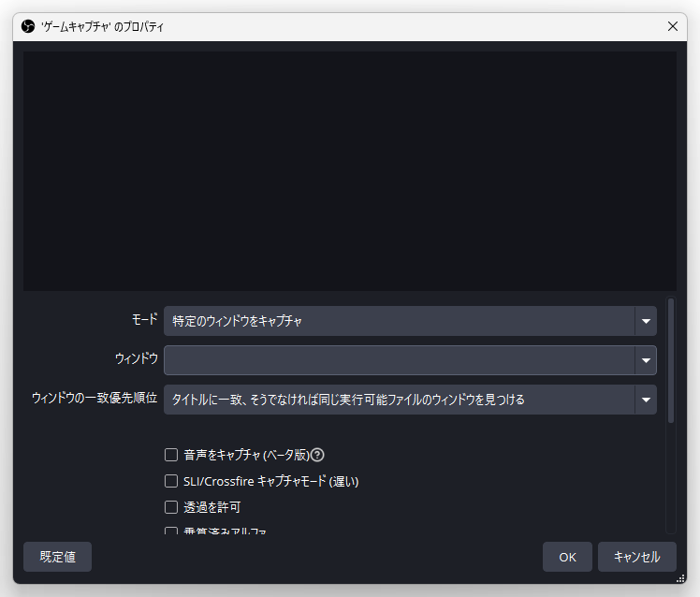This screenshot has width=700, height=597.
Task: Check the 透過を許可 option
Action: click(x=171, y=507)
